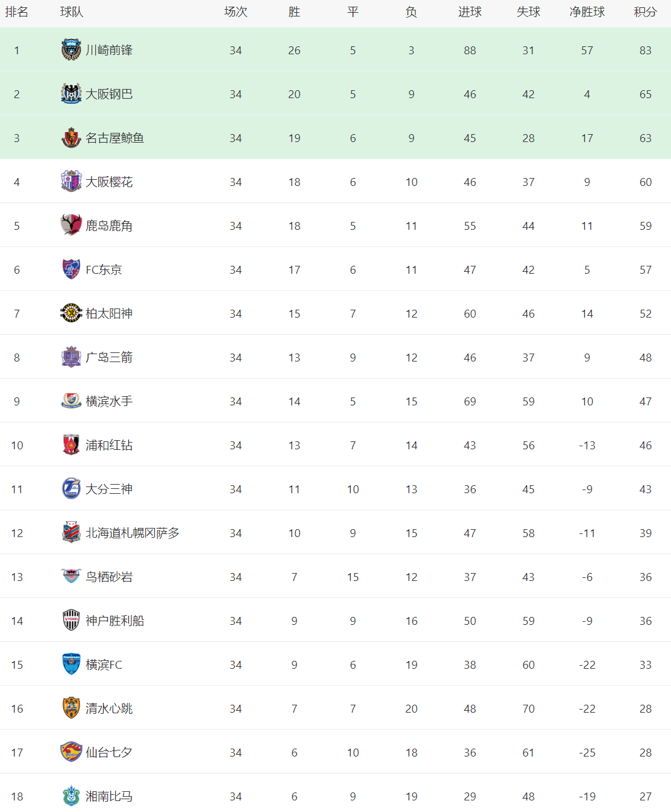Open the 名古屋鲸鱼 club badge

(x=71, y=138)
